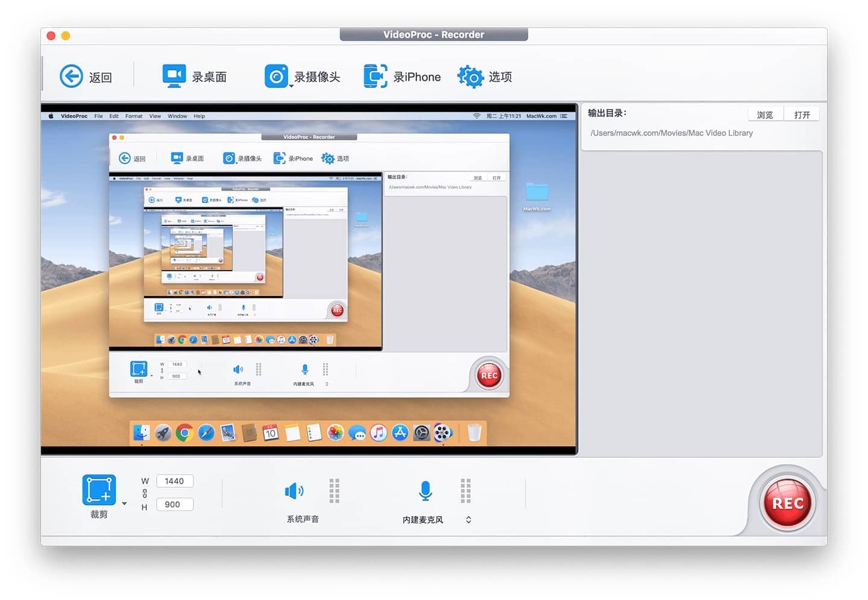Click Chrome in the preview's dock
868x600 pixels.
pyautogui.click(x=185, y=432)
